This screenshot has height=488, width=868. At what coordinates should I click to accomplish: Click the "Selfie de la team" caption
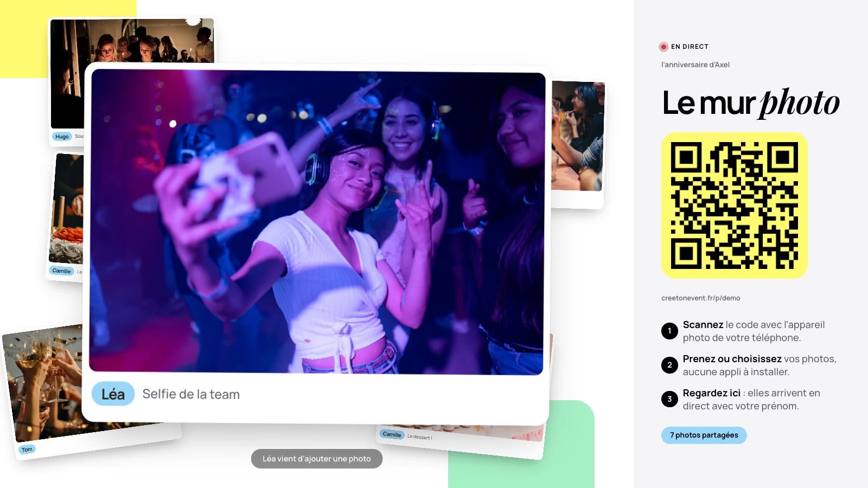pyautogui.click(x=191, y=394)
